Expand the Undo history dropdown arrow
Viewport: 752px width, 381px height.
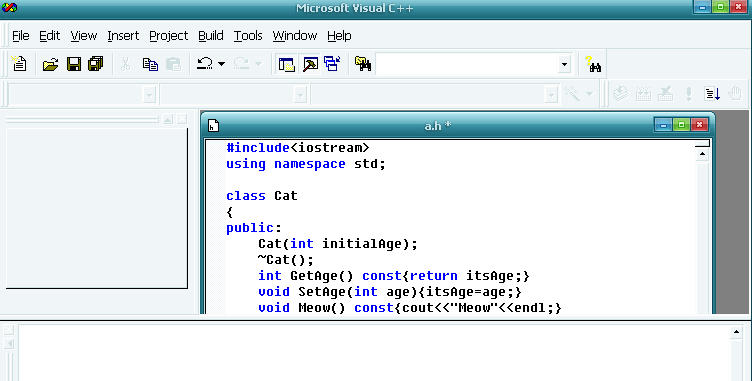pos(222,64)
